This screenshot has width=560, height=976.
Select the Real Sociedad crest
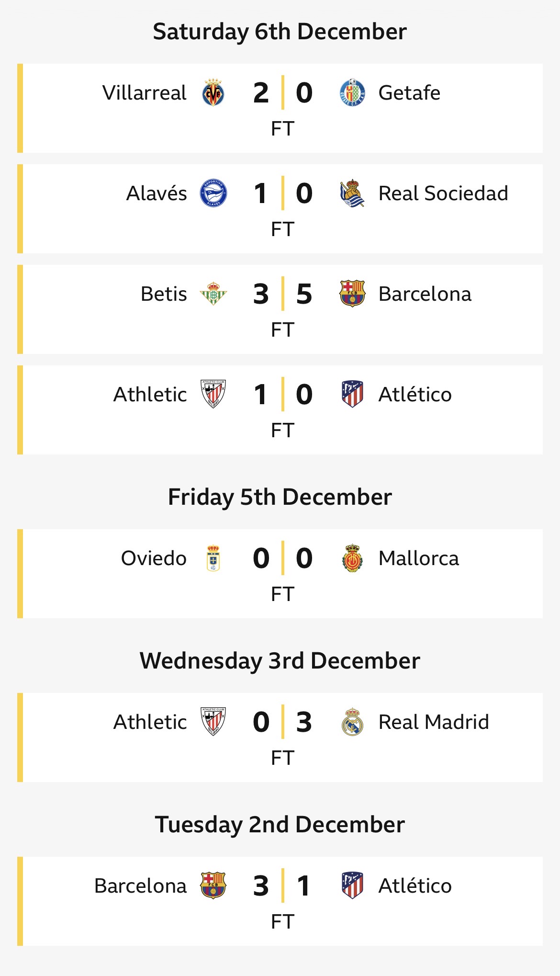(352, 193)
